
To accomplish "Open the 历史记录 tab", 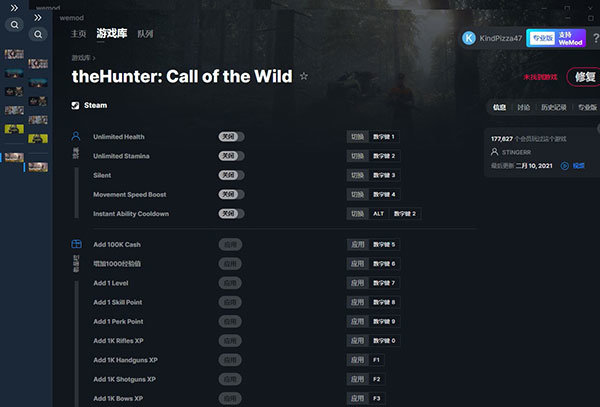I will click(x=554, y=108).
